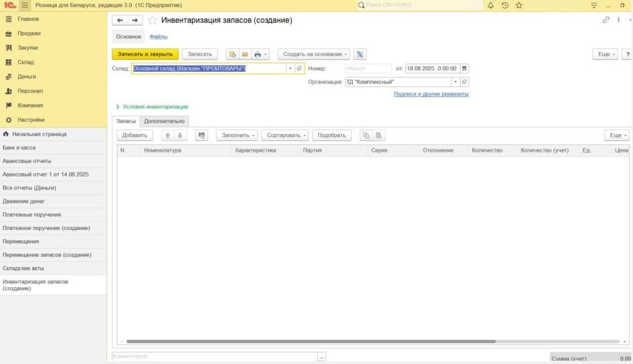Open Создать на основании dropdown

(x=313, y=54)
